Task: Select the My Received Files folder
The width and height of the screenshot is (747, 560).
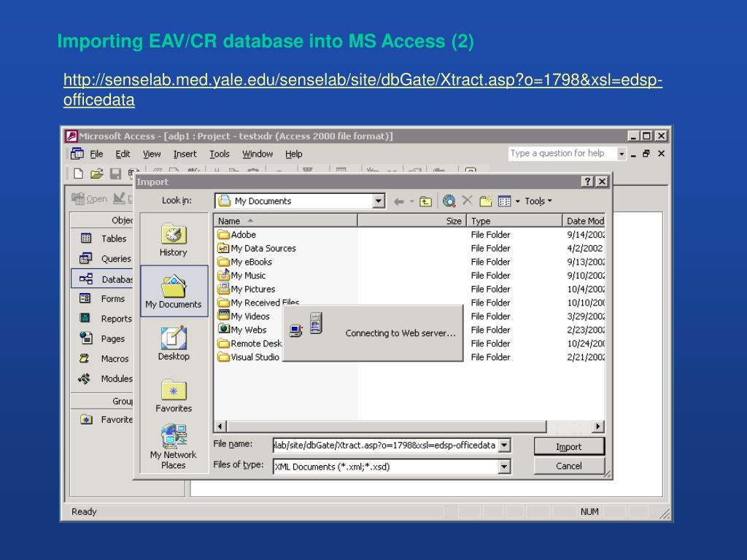Action: 259,303
